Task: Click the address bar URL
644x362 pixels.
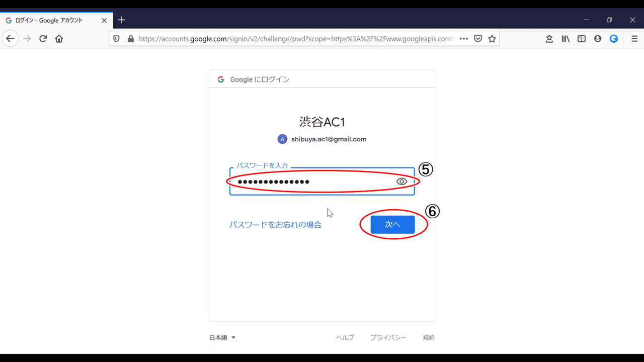Action: tap(297, 39)
